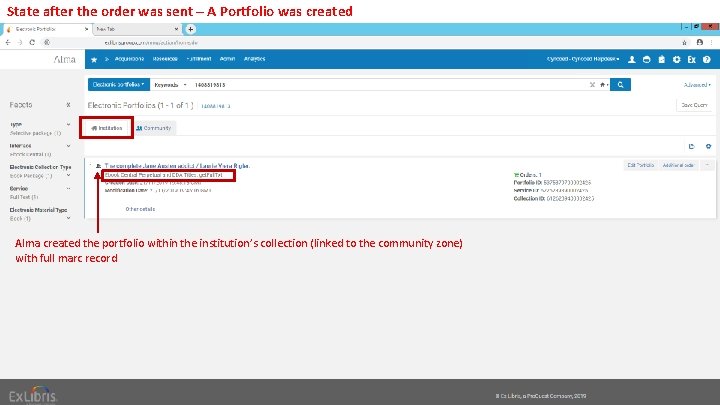Open a new browser tab with plus
This screenshot has height=405, width=720.
pos(190,29)
